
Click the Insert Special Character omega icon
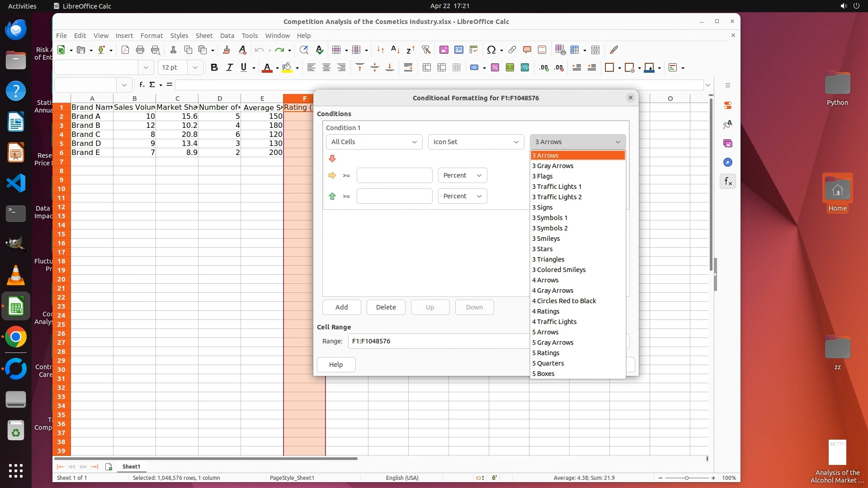point(491,50)
